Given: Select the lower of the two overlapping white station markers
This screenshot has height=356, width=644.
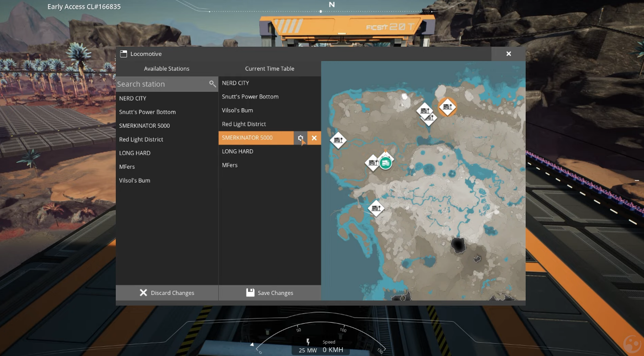Looking at the screenshot, I should coord(428,119).
